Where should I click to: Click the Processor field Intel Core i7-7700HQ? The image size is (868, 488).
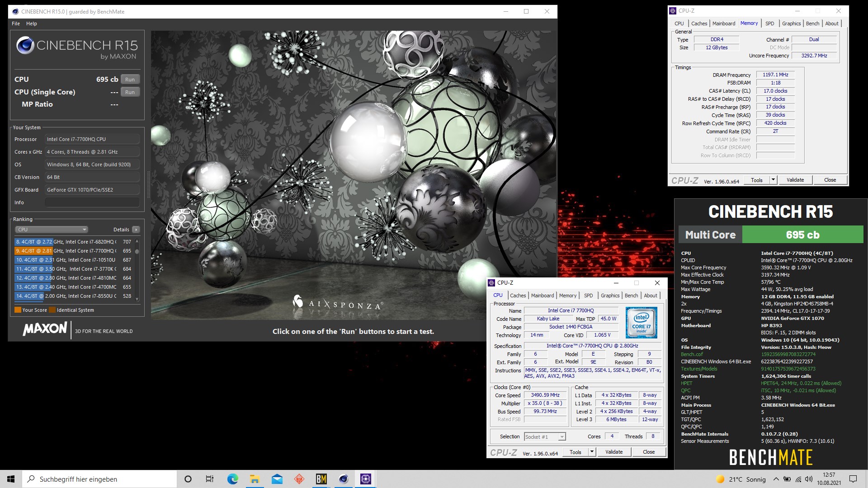tap(92, 139)
